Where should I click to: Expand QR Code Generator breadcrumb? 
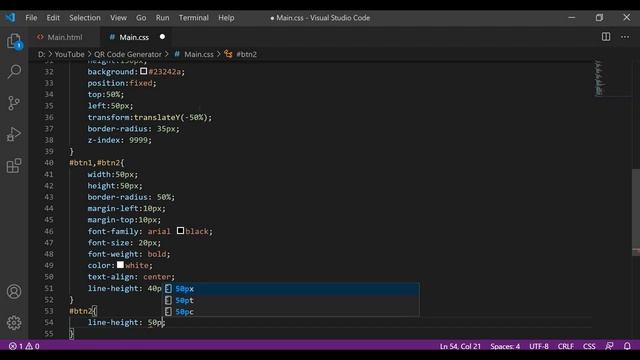(128, 54)
